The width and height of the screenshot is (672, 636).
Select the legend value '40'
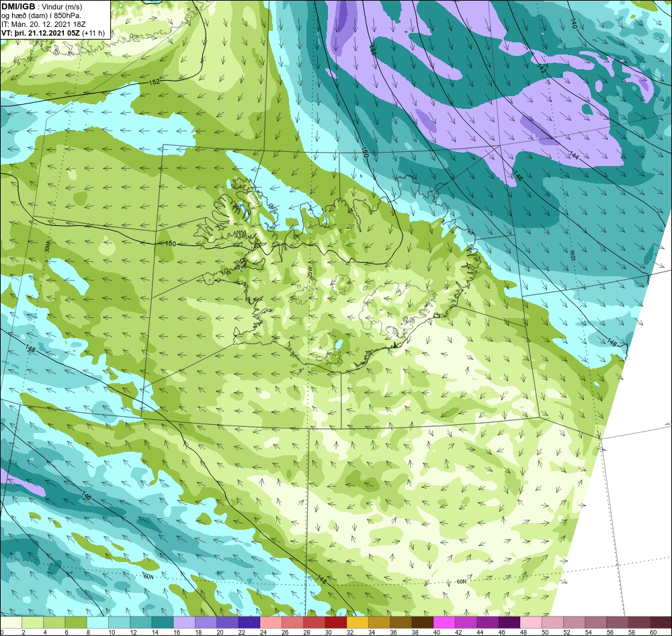coord(436,632)
